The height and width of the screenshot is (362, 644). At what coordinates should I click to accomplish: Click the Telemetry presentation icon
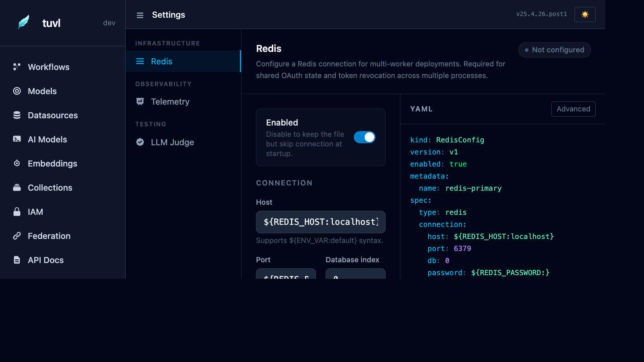pos(140,102)
